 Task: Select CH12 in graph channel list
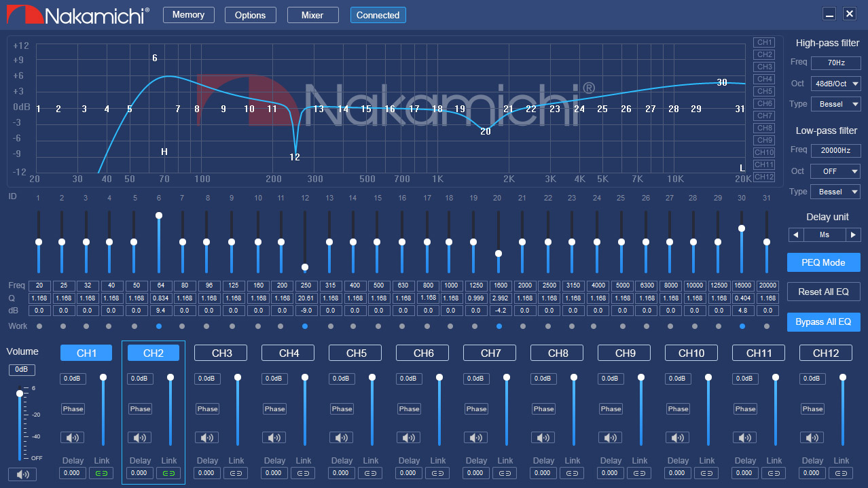click(764, 177)
